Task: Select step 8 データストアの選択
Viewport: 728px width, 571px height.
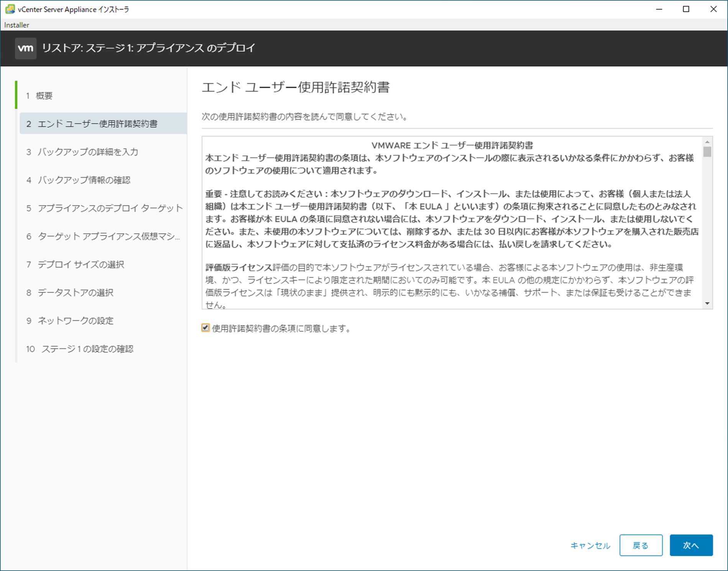Action: pos(103,292)
